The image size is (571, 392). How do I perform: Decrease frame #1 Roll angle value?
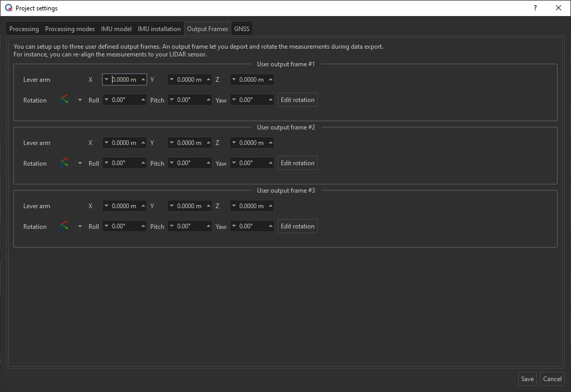[x=106, y=100]
